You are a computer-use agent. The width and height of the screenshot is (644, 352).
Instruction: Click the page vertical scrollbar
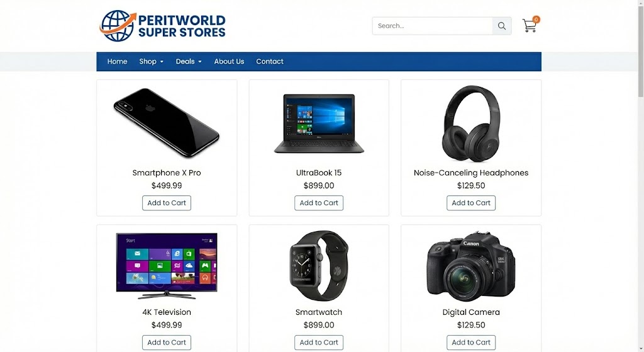tap(641, 176)
